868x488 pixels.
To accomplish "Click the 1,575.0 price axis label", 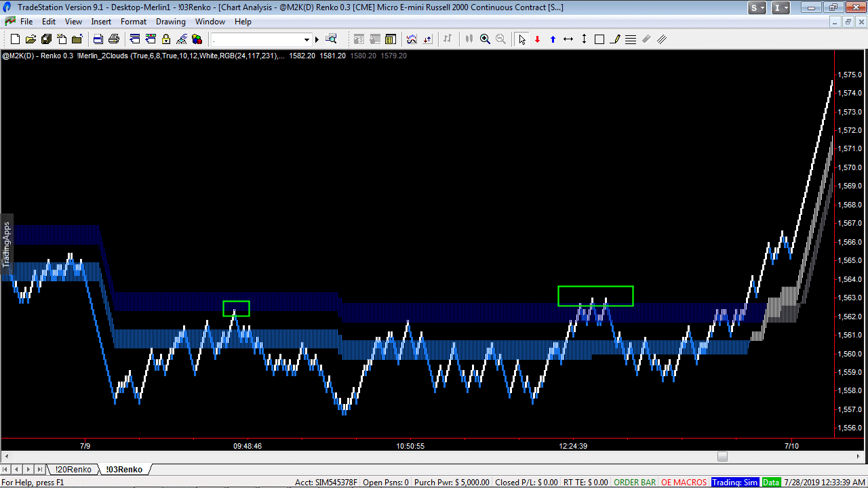I will click(850, 75).
